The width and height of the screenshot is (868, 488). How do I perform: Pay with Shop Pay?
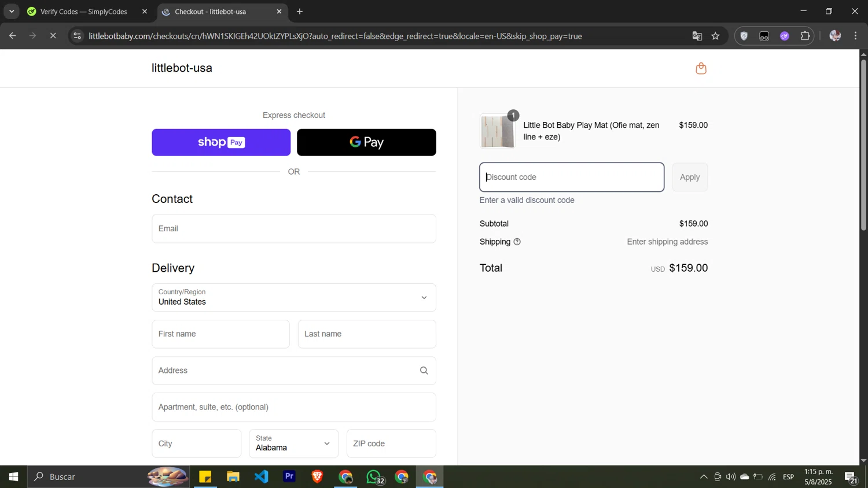point(221,142)
